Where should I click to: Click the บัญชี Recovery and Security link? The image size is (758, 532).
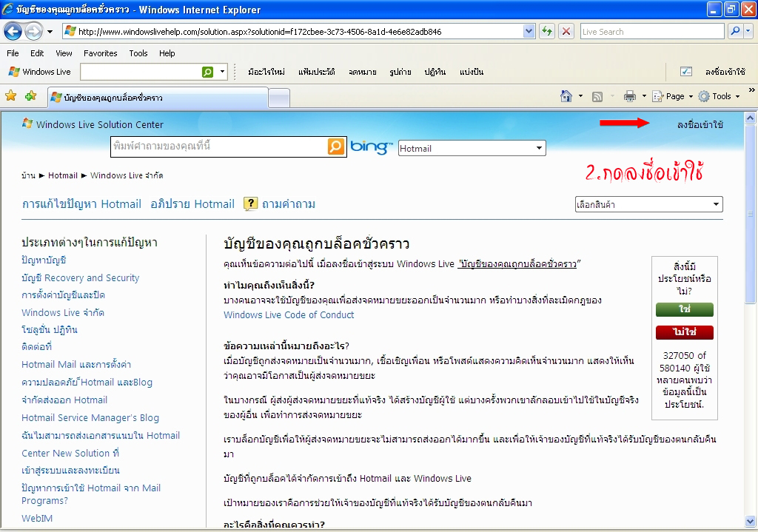point(80,277)
